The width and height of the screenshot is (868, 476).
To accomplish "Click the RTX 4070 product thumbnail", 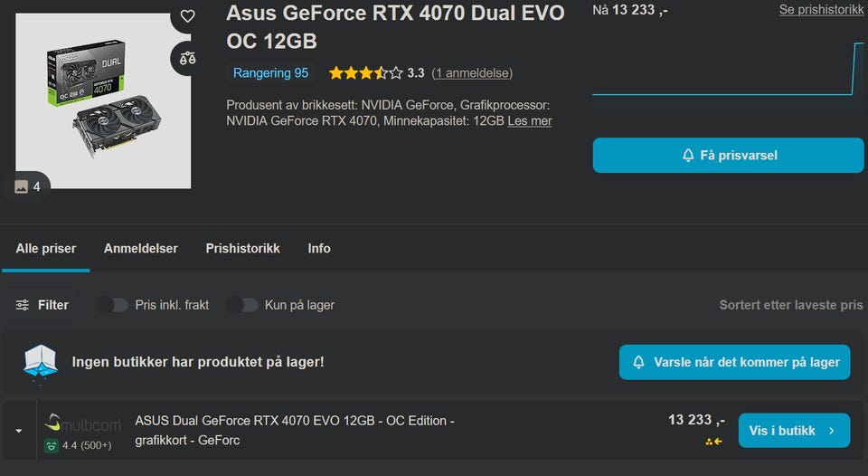I will tap(103, 100).
